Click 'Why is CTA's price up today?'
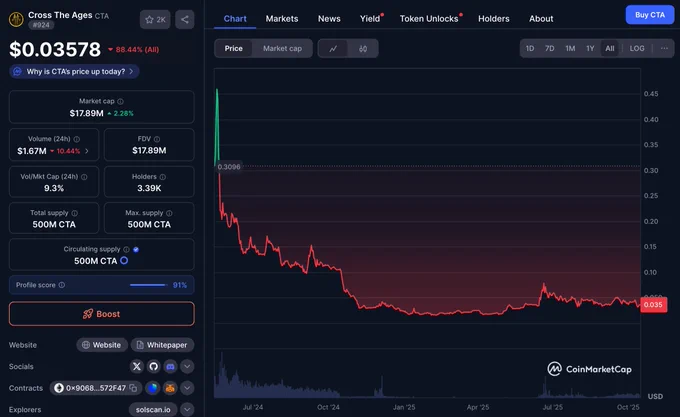 [x=74, y=72]
